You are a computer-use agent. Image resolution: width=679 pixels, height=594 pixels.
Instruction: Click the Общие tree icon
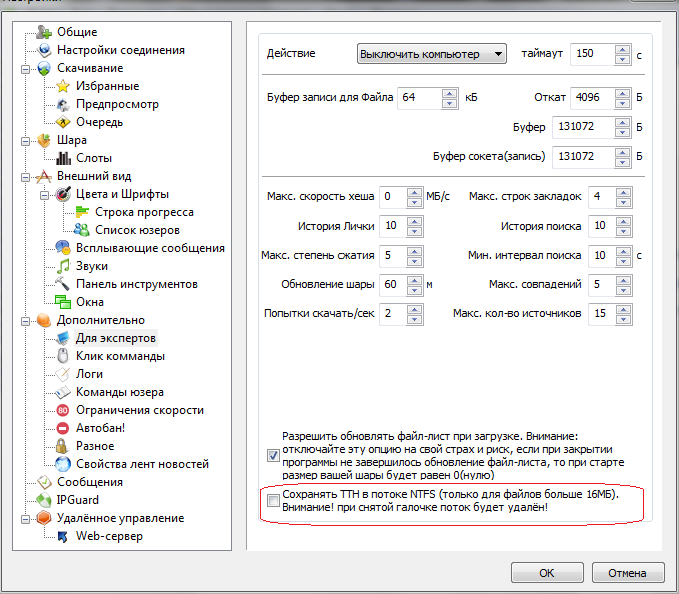pos(44,32)
